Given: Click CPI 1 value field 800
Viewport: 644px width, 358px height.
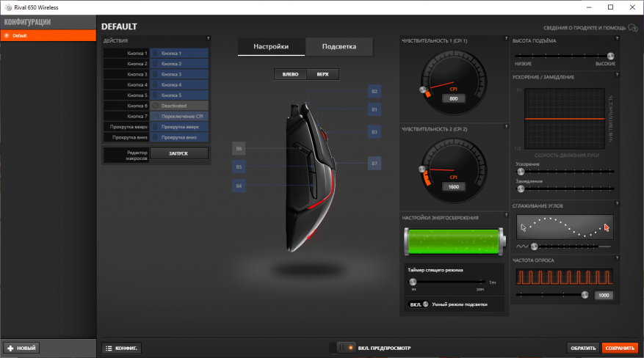Looking at the screenshot, I should pyautogui.click(x=453, y=98).
